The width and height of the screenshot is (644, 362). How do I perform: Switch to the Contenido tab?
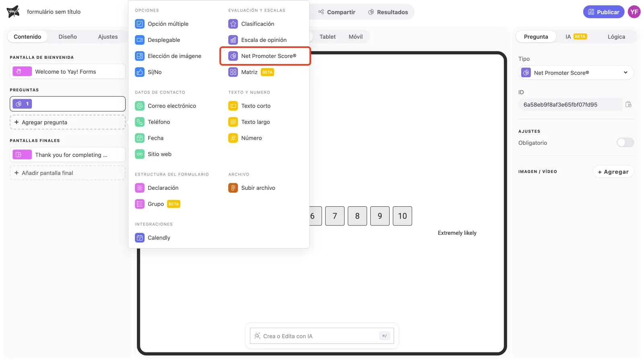[x=27, y=37]
